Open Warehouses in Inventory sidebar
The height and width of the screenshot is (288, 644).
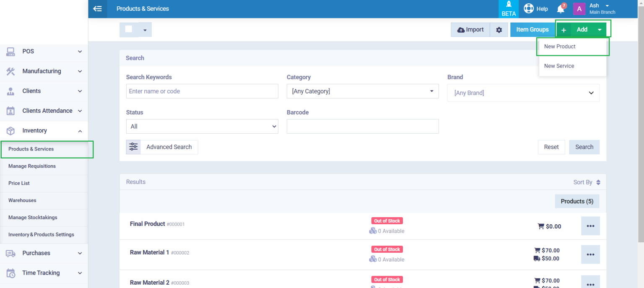22,200
